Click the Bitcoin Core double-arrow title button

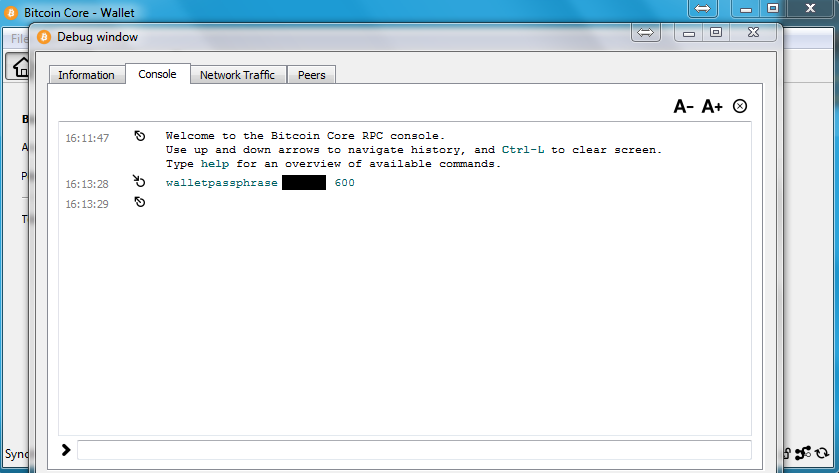click(703, 8)
